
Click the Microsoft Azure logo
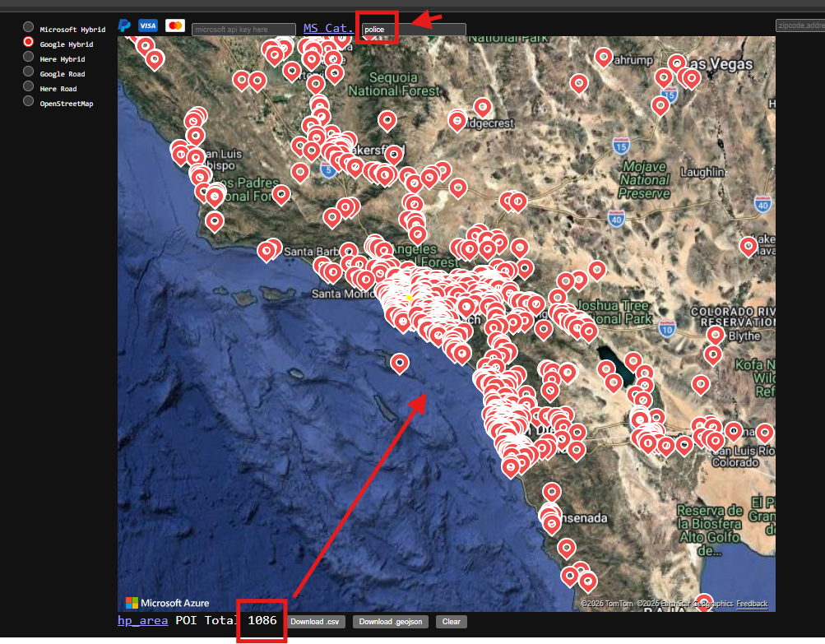pyautogui.click(x=167, y=603)
